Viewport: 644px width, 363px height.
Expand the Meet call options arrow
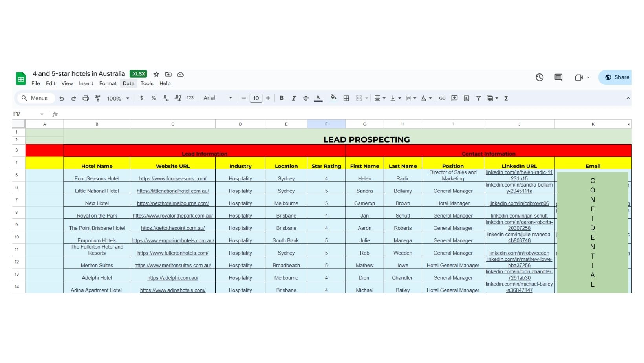[588, 77]
